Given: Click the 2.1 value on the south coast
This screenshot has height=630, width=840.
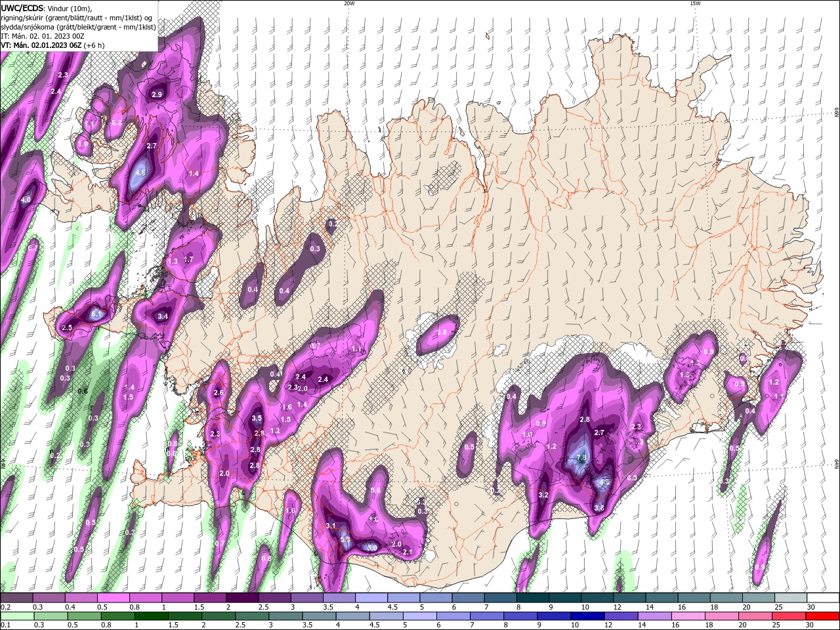Looking at the screenshot, I should coord(407,552).
